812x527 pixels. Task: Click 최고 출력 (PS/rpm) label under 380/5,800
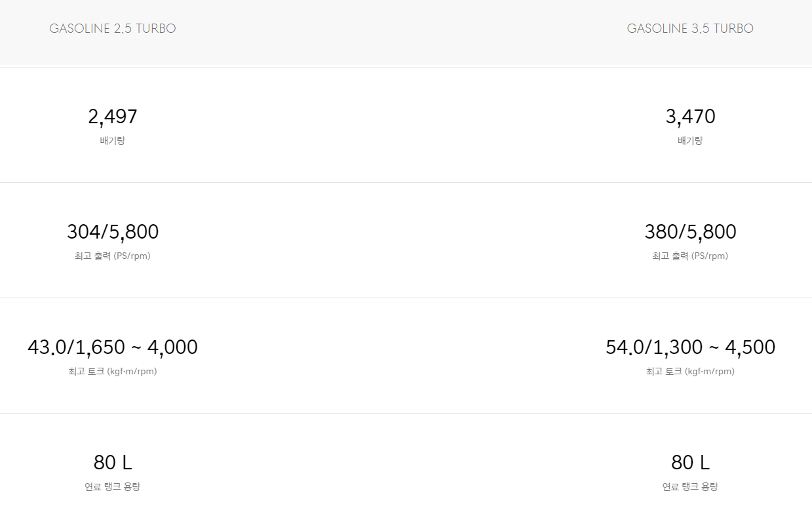click(690, 256)
